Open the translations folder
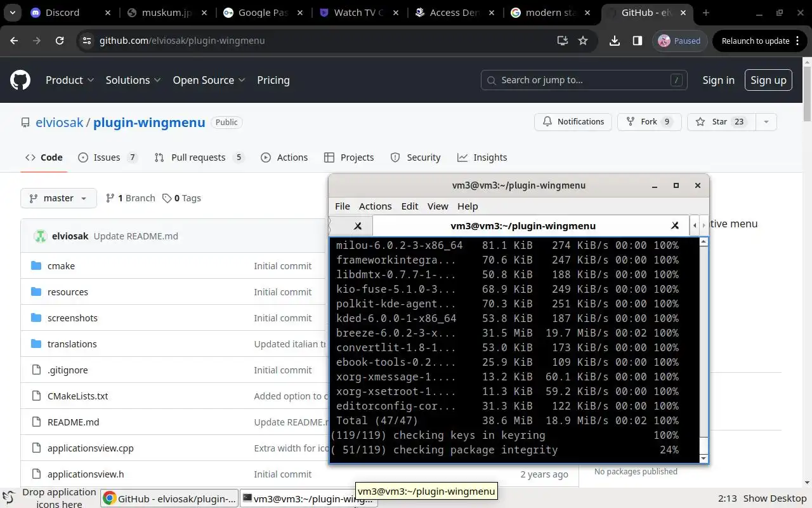The height and width of the screenshot is (508, 812). tap(72, 344)
